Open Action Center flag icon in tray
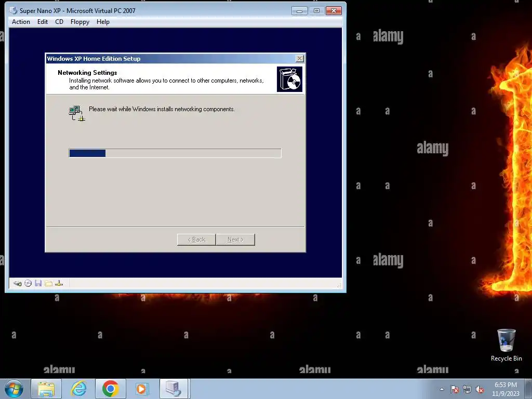Viewport: 532px width, 399px height. tap(455, 389)
